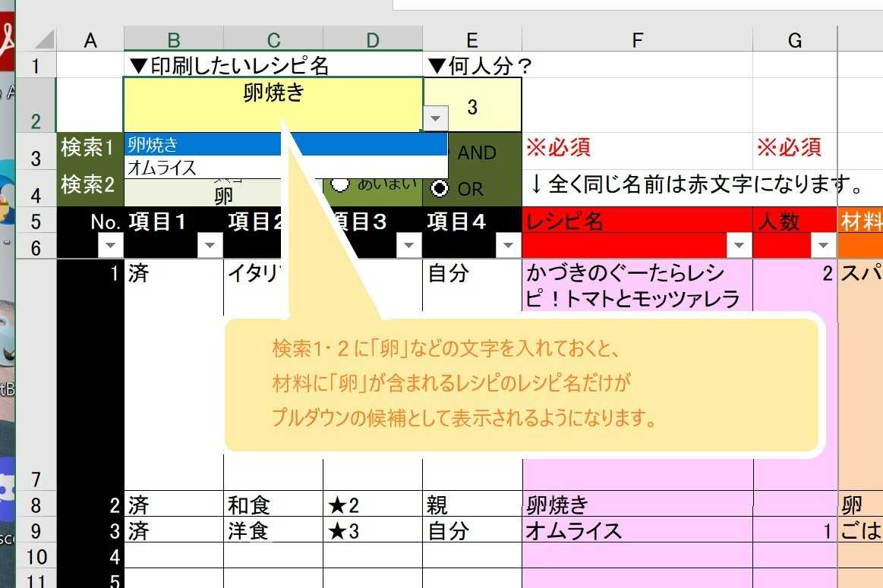Select row 7 header
The width and height of the screenshot is (883, 588).
36,375
